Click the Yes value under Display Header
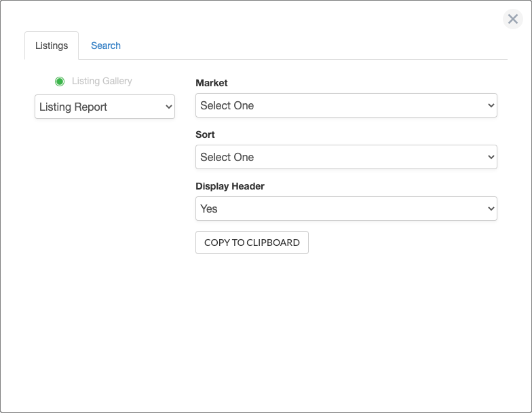Viewport: 532px width, 413px height. 209,209
